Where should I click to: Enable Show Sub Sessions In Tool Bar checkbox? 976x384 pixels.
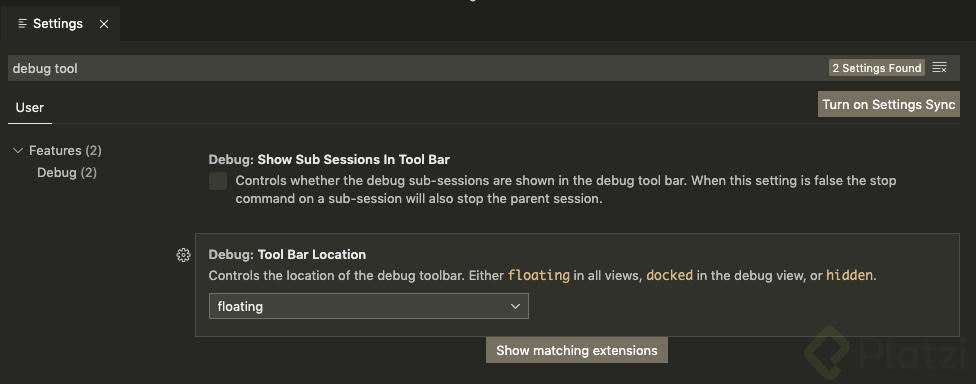tap(218, 181)
